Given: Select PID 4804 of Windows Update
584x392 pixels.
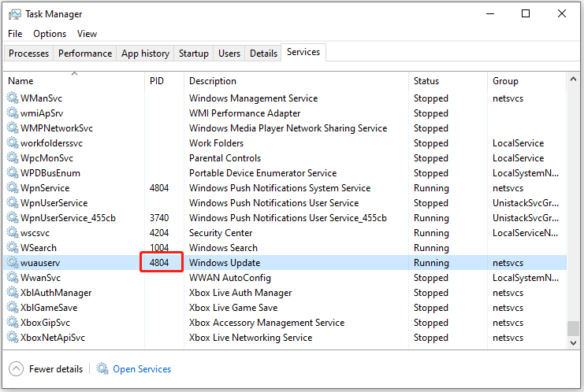Looking at the screenshot, I should 160,263.
